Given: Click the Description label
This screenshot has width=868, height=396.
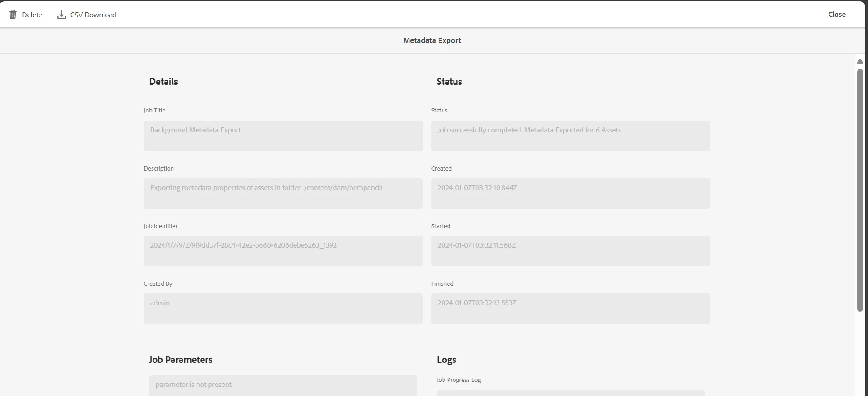Looking at the screenshot, I should 158,169.
